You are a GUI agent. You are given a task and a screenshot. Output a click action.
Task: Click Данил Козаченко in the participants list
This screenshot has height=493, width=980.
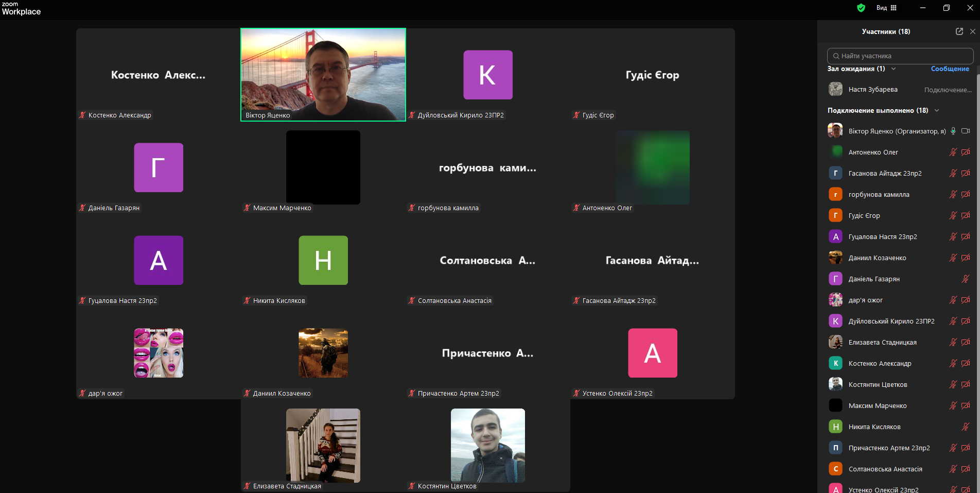(877, 258)
